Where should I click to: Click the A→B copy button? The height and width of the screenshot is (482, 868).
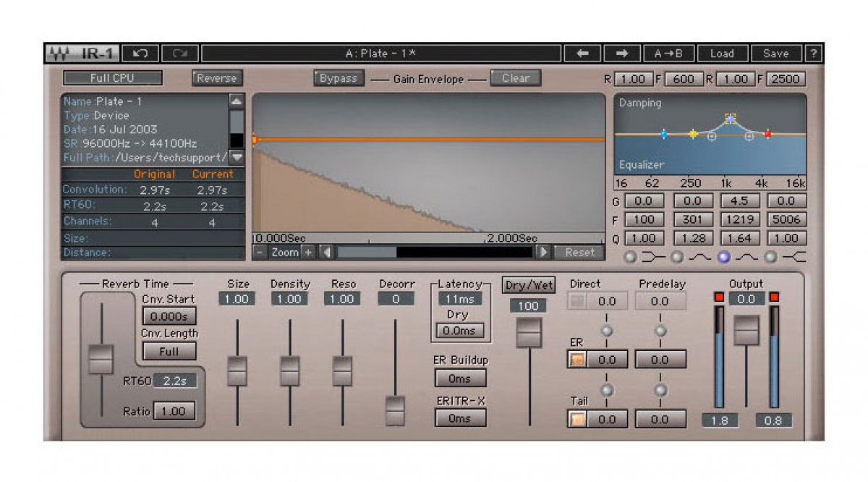point(669,54)
